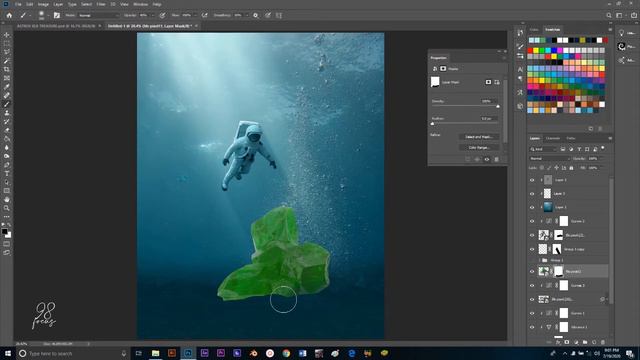This screenshot has height=360, width=640.
Task: Open File Explorer from the taskbar
Action: pyautogui.click(x=155, y=353)
